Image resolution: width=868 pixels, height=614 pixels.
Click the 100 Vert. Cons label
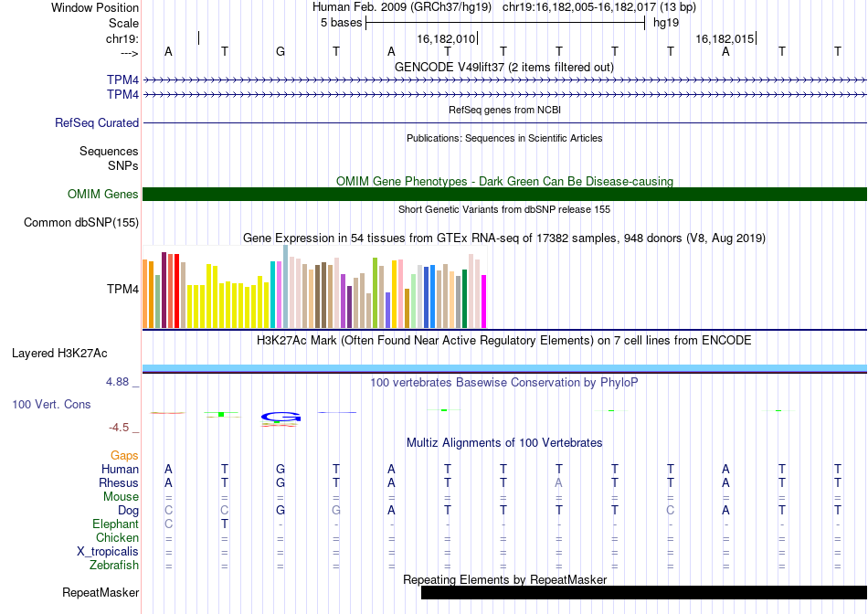[51, 404]
